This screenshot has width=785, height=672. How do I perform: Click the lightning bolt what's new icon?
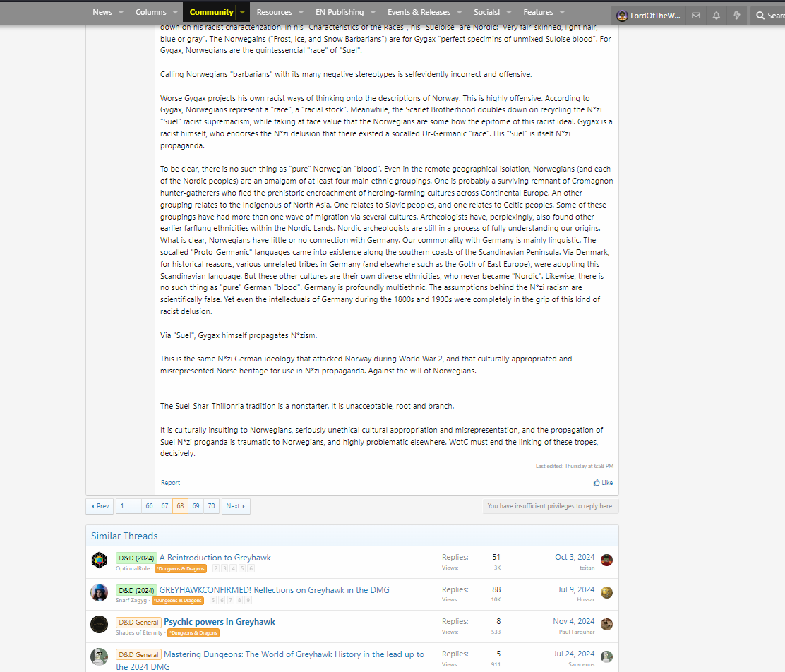[x=737, y=16]
